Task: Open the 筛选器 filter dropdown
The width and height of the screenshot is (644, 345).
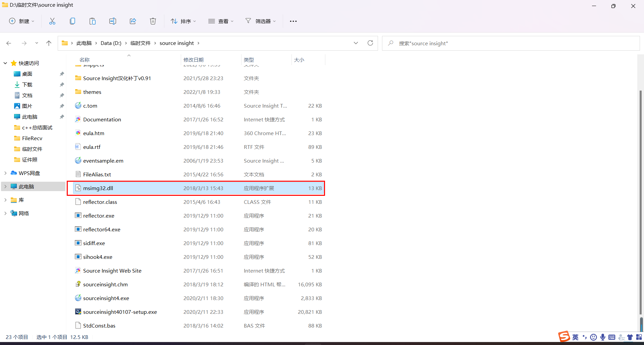Action: (261, 21)
